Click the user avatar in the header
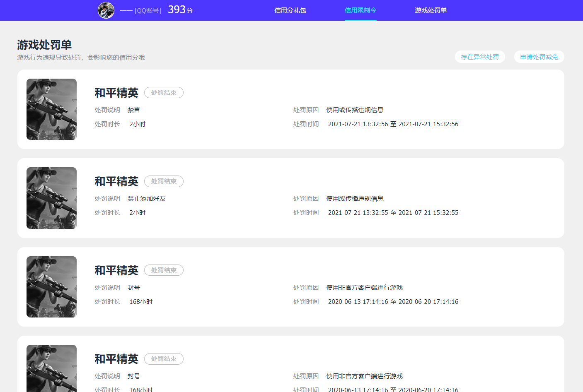This screenshot has width=583, height=392. pyautogui.click(x=106, y=10)
